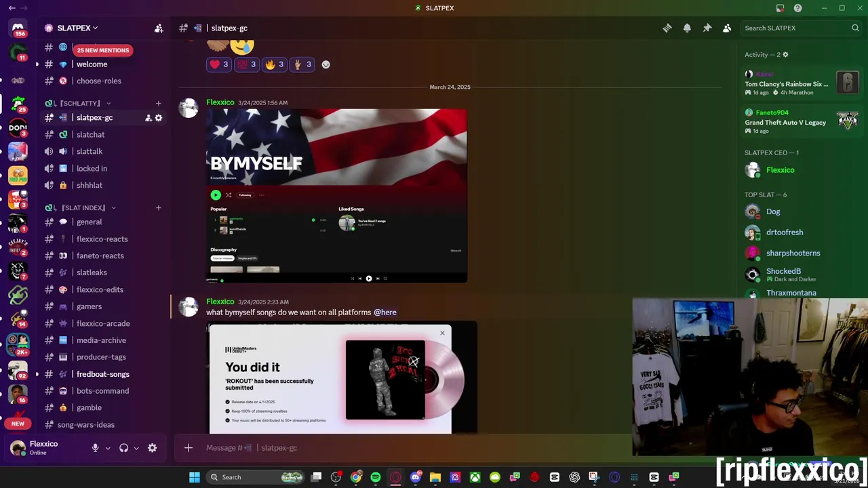
Task: Open the bots-command channel
Action: [x=102, y=391]
